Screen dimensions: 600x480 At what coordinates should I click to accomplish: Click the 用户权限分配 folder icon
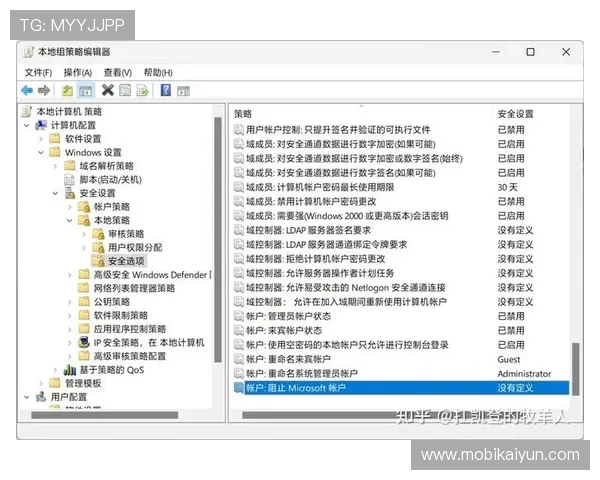98,248
